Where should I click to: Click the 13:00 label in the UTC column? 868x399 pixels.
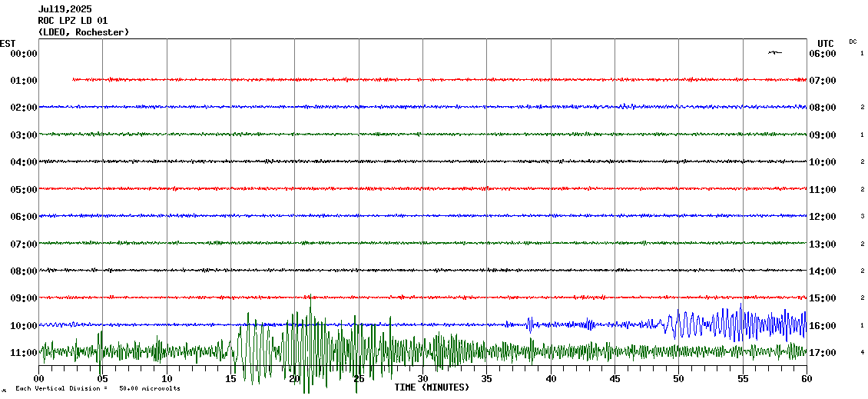pyautogui.click(x=823, y=244)
